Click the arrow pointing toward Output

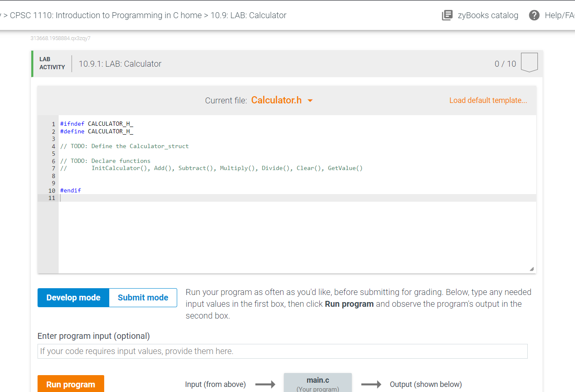(371, 384)
